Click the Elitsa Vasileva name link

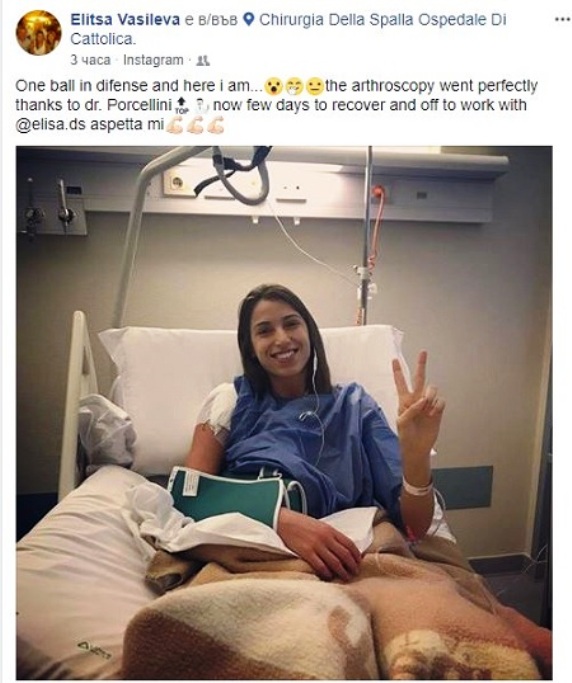click(x=125, y=20)
